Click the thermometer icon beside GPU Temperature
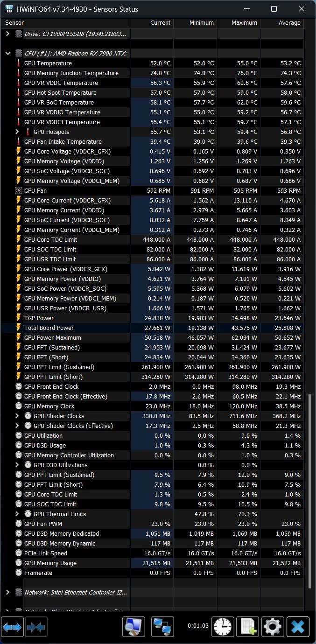316x644 pixels. [x=19, y=63]
